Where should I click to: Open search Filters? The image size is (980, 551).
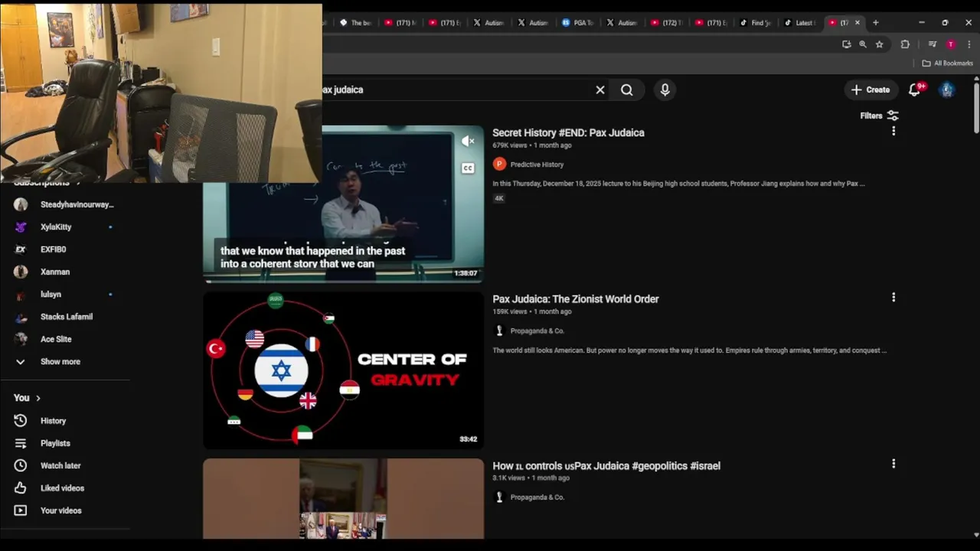(x=879, y=116)
